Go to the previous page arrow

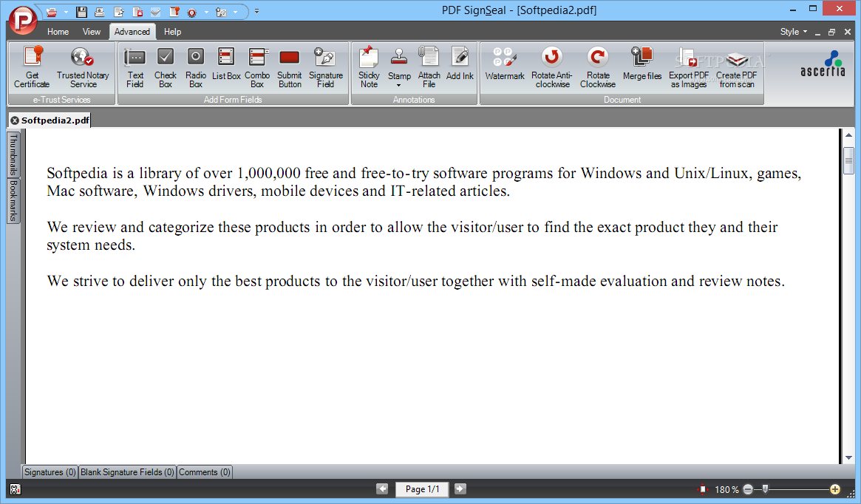coord(382,488)
